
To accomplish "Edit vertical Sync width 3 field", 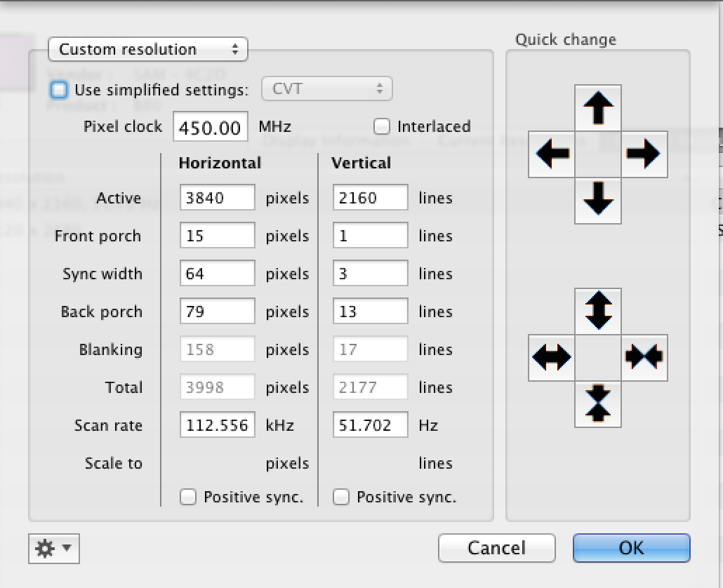I will coord(370,273).
